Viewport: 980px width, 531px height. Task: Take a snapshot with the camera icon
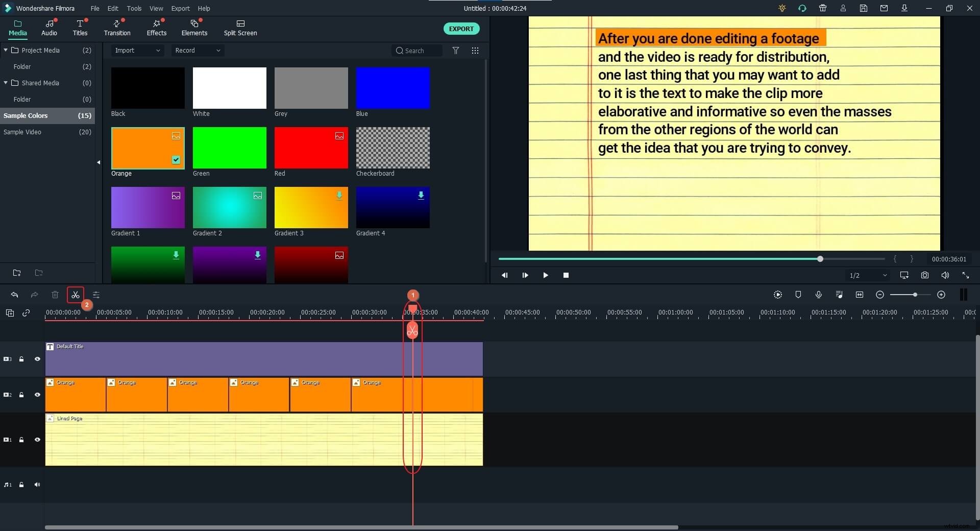(925, 275)
